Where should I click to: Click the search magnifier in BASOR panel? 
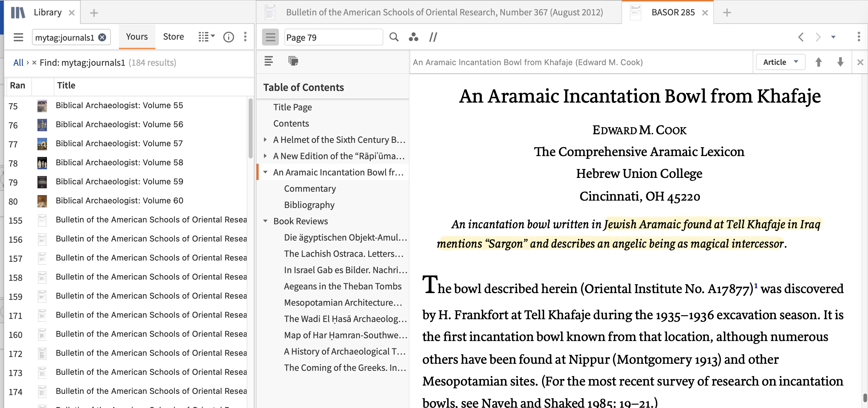click(393, 37)
